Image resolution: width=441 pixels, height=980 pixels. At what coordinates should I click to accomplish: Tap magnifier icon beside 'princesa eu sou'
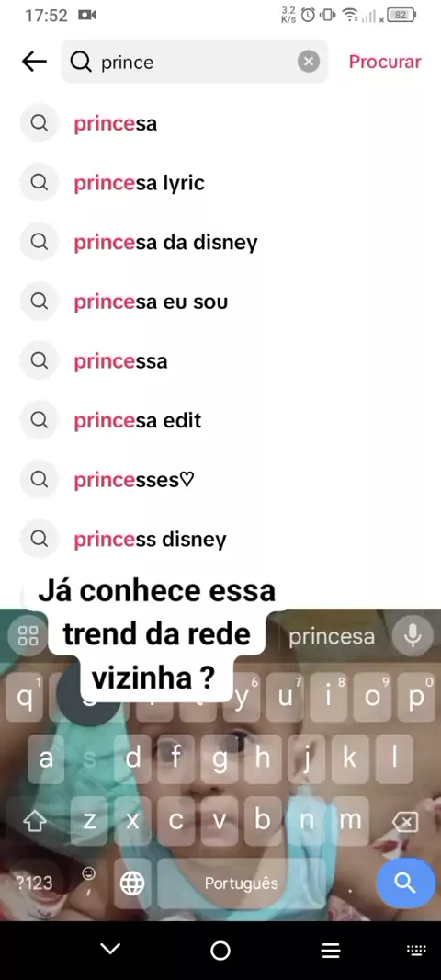pyautogui.click(x=39, y=302)
